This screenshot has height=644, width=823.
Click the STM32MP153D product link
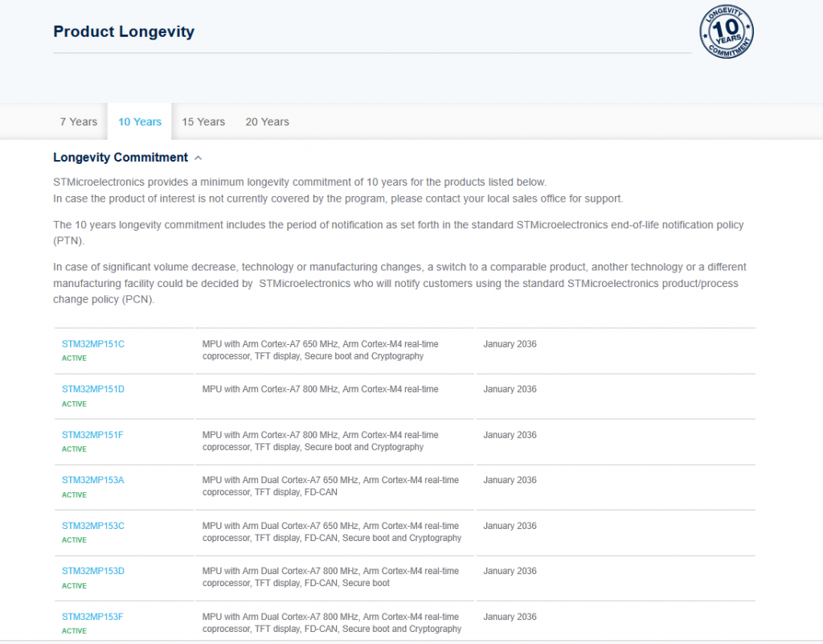(x=93, y=571)
